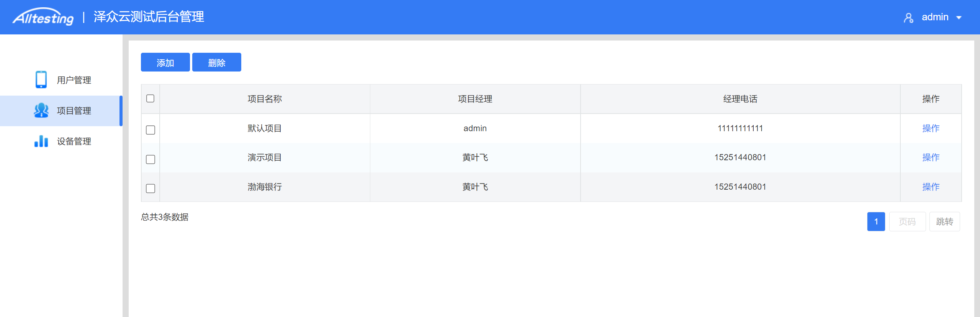Click the 添加 button

coord(165,62)
